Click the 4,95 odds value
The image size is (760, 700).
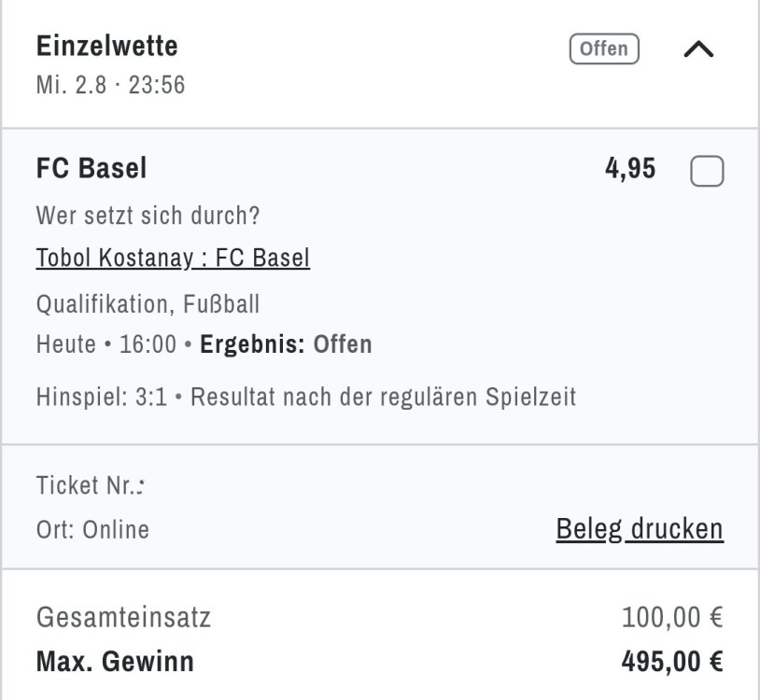[630, 169]
